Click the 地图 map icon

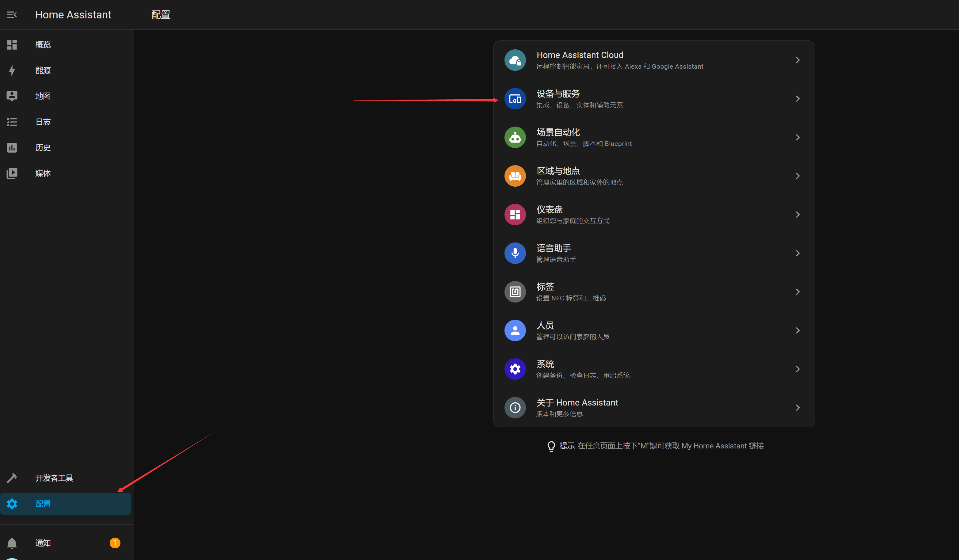pos(12,96)
